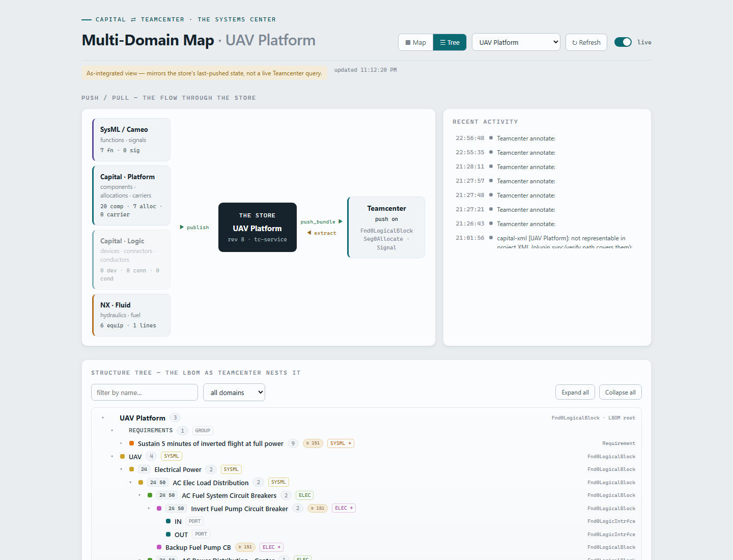Select the UAV Platform root tree row

click(x=366, y=418)
